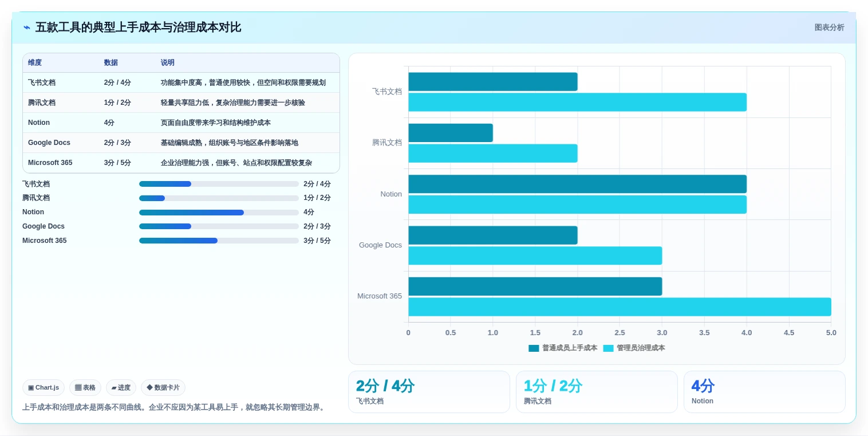Click the 腾讯文档 progress bar
This screenshot has width=868, height=436.
pos(219,198)
